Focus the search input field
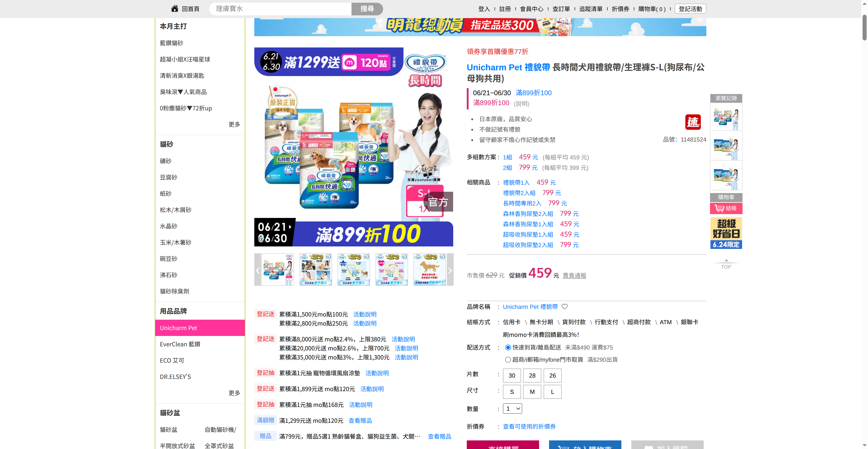 [x=280, y=9]
